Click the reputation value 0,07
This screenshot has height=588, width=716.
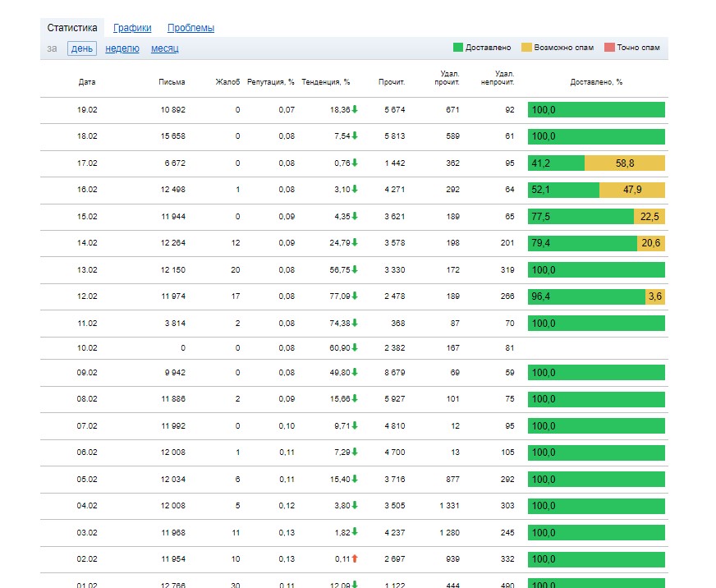point(287,110)
